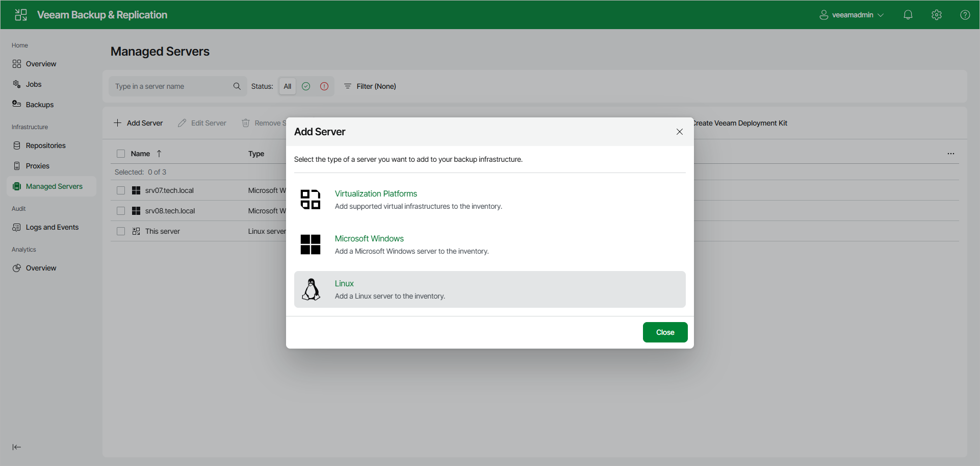Image resolution: width=980 pixels, height=466 pixels.
Task: Click the search magnifier icon
Action: tap(237, 86)
